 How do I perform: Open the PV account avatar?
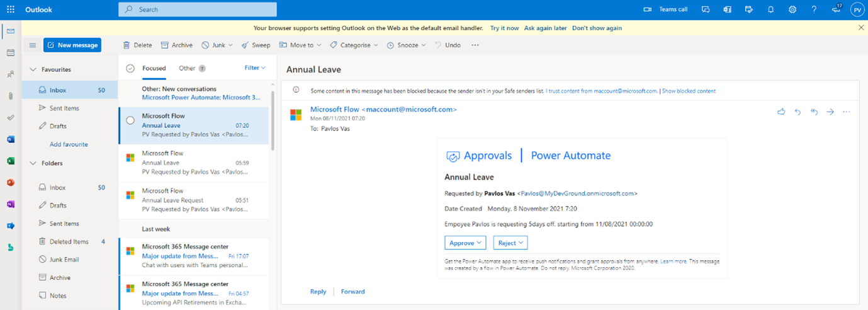[x=857, y=9]
